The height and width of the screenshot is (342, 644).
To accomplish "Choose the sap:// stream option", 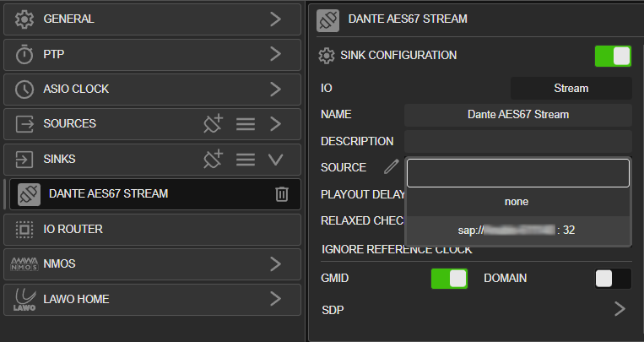I will (517, 231).
